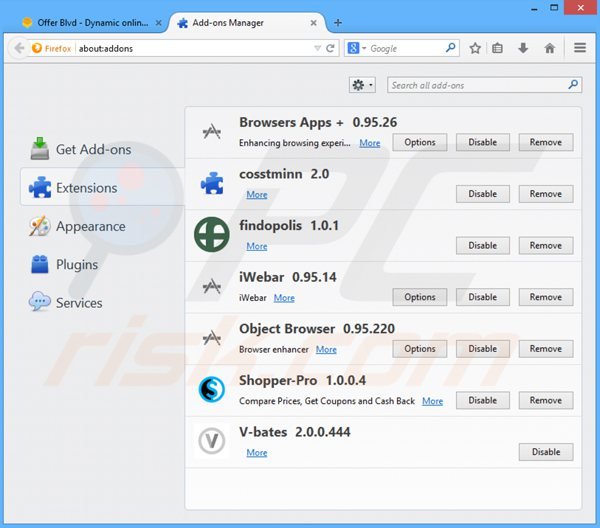Open the address bar history dropdown arrow
This screenshot has height=528, width=600.
pyautogui.click(x=317, y=48)
